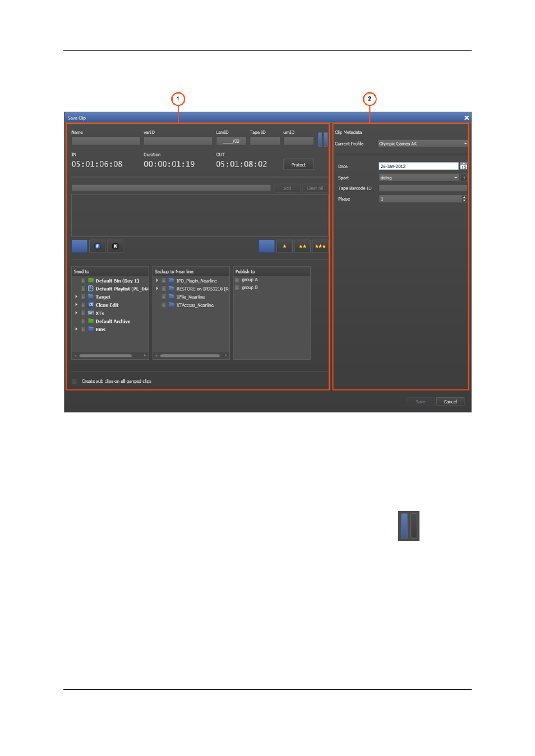Enable Create sub clips on all ganged clips
The width and height of the screenshot is (535, 756).
74,381
